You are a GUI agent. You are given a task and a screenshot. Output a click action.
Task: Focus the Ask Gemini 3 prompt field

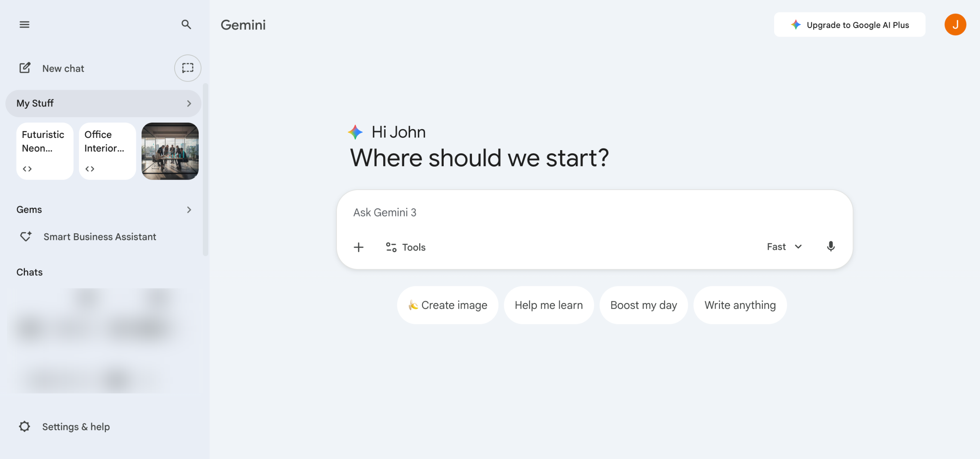tap(536, 213)
